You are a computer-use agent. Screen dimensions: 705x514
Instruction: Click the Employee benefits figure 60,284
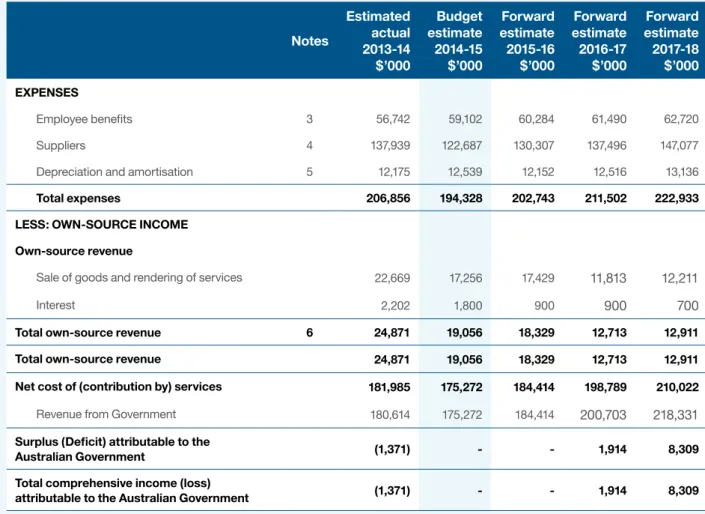[x=536, y=119]
